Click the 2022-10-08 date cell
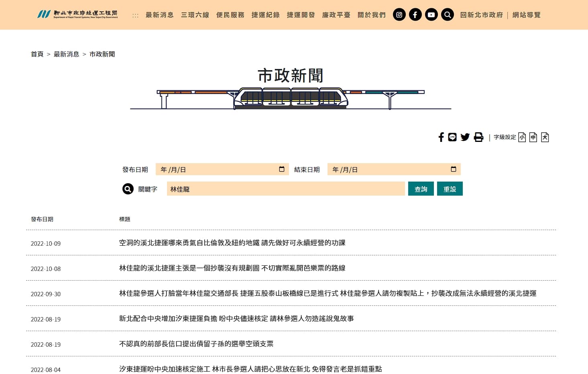The width and height of the screenshot is (588, 374). tap(46, 269)
